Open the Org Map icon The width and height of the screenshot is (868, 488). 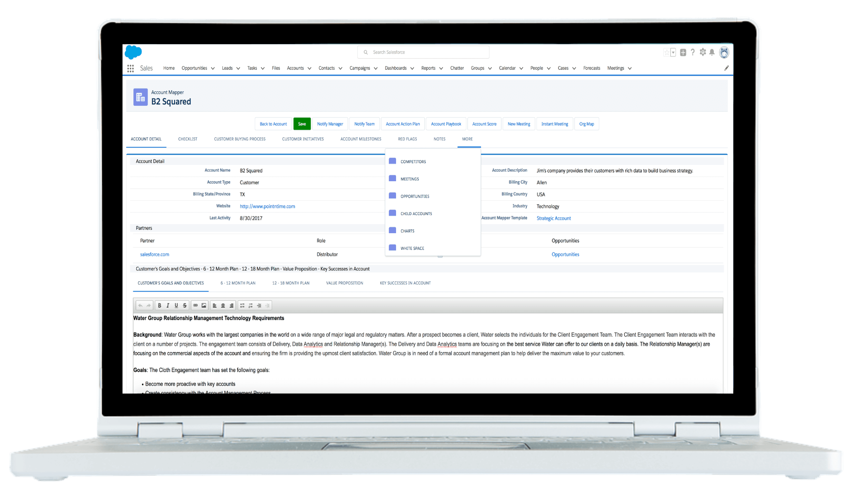586,123
